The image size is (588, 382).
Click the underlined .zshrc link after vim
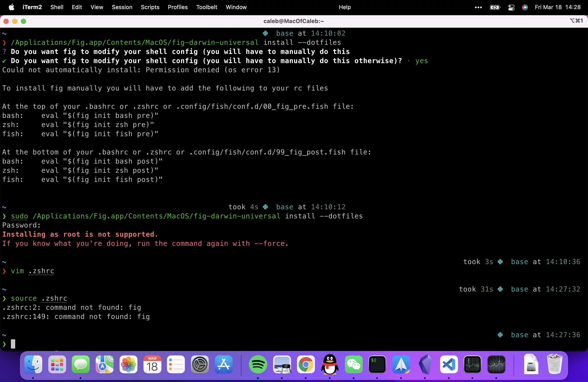tap(42, 271)
